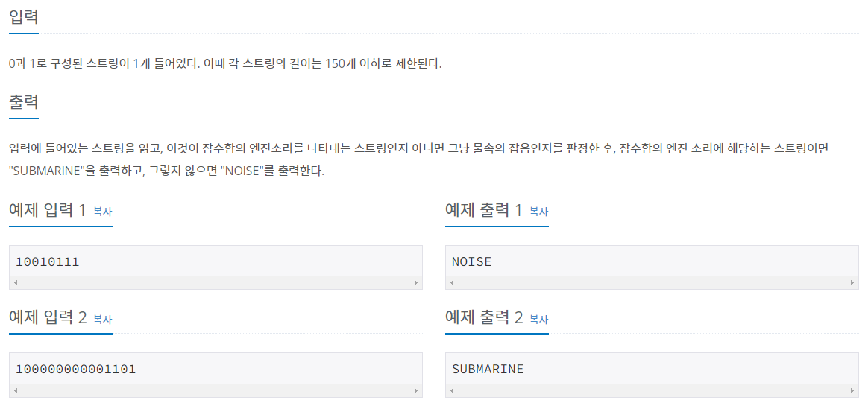Viewport: 868px width, 409px height.
Task: Click horizontal scrollbar track under example input 1
Action: pos(216,282)
